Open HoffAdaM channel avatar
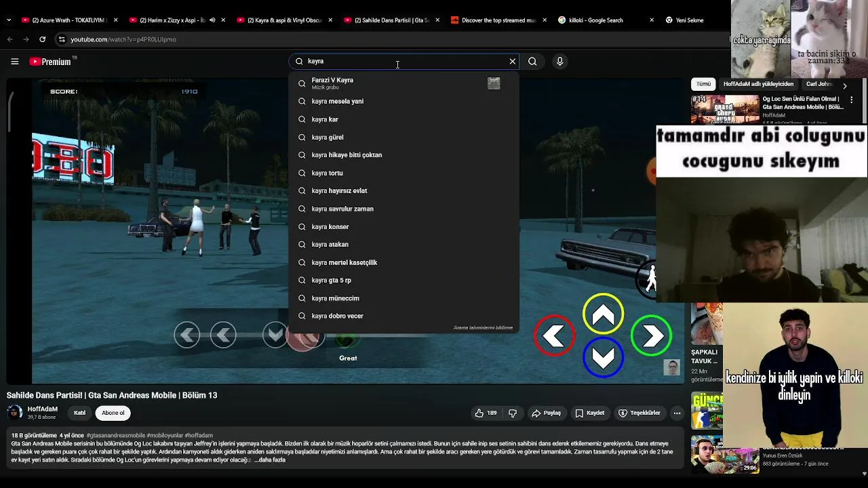This screenshot has width=868, height=488. pyautogui.click(x=14, y=413)
